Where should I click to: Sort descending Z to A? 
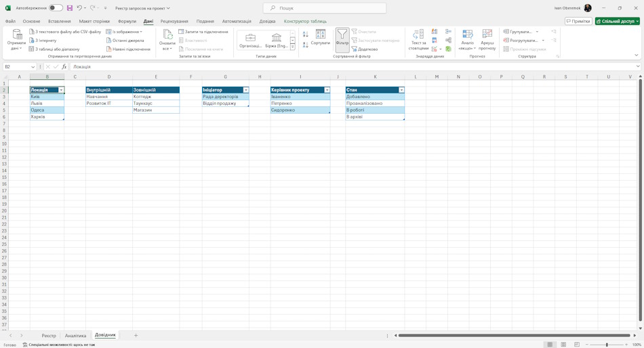306,44
